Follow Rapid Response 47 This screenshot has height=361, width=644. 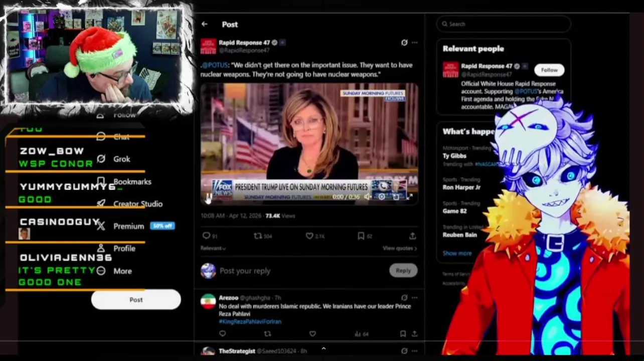point(549,70)
